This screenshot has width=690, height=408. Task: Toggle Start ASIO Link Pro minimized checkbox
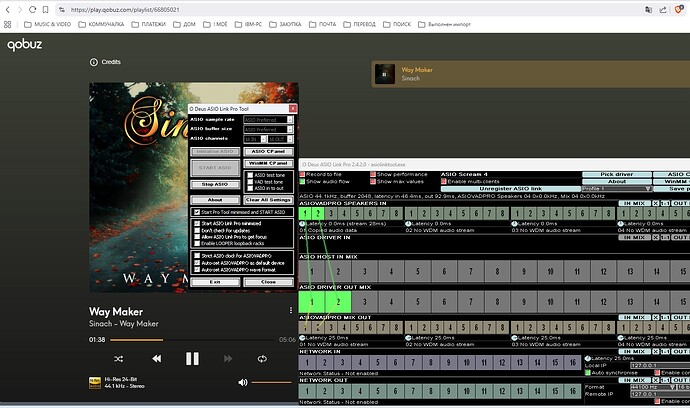(197, 224)
